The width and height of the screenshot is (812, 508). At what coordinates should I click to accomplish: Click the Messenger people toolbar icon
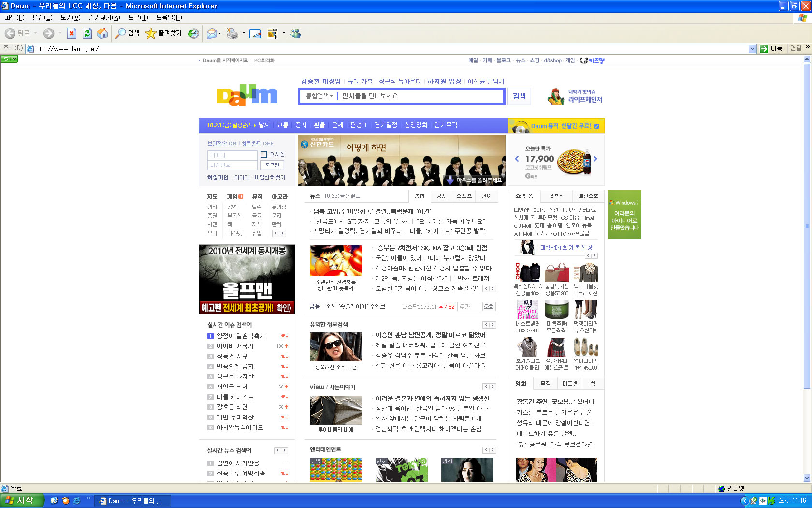point(296,33)
